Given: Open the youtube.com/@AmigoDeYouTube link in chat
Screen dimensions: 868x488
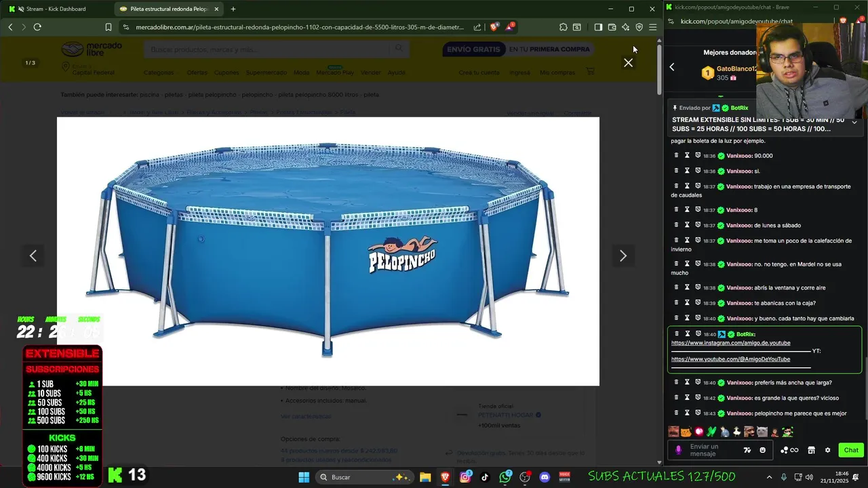Looking at the screenshot, I should pyautogui.click(x=730, y=359).
